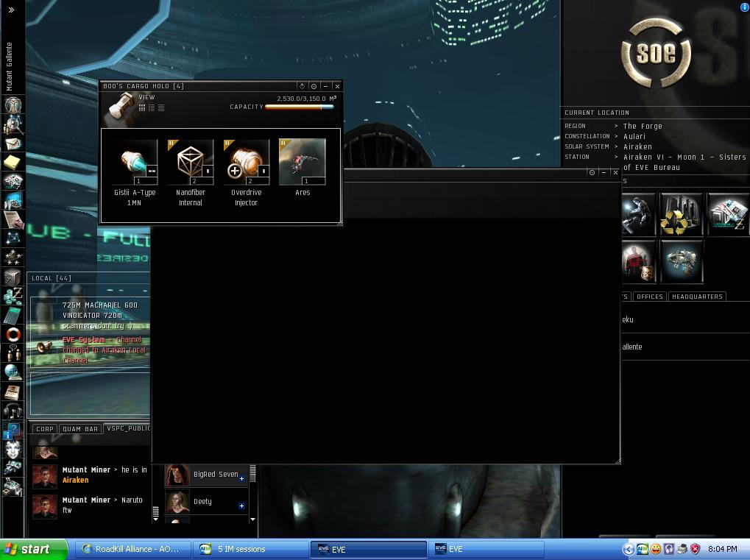Viewport: 750px width, 560px height.
Task: Open the Windows start button
Action: click(33, 549)
